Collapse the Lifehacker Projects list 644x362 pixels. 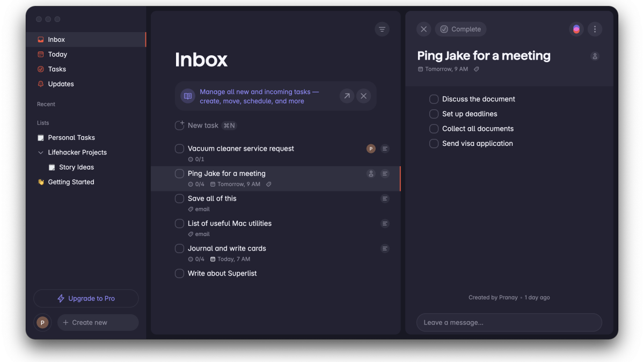click(x=41, y=152)
